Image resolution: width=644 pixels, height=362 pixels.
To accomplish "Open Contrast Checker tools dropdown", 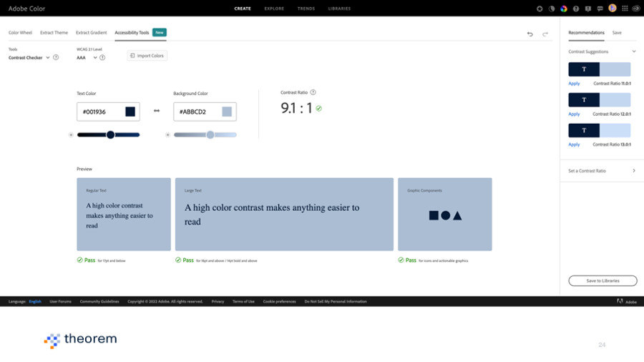I will click(x=29, y=58).
